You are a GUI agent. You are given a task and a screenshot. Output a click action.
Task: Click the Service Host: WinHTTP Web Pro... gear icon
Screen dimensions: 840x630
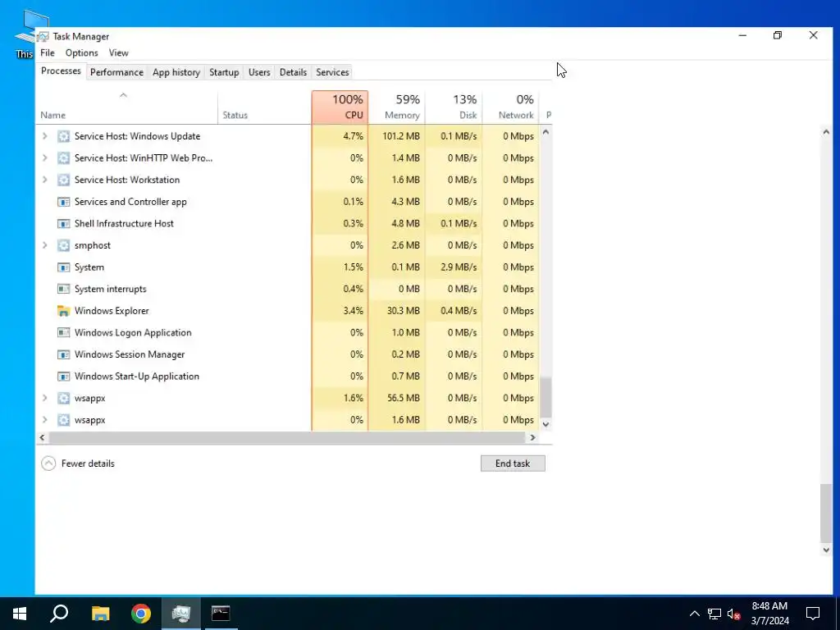[63, 158]
